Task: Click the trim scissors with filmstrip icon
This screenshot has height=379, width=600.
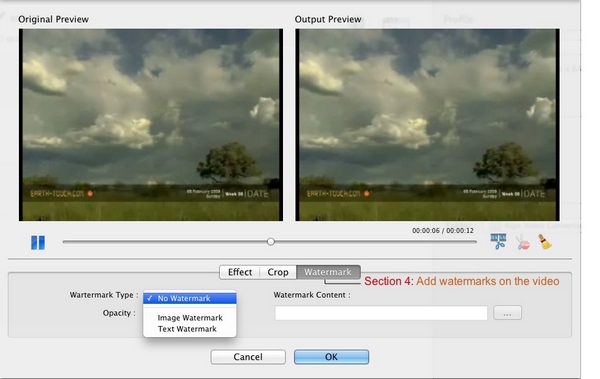Action: point(498,242)
